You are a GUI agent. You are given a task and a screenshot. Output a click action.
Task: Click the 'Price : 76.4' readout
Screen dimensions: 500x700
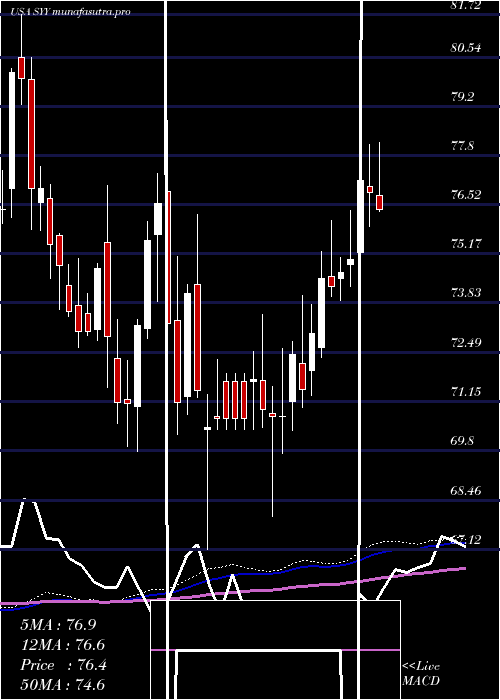pyautogui.click(x=63, y=665)
